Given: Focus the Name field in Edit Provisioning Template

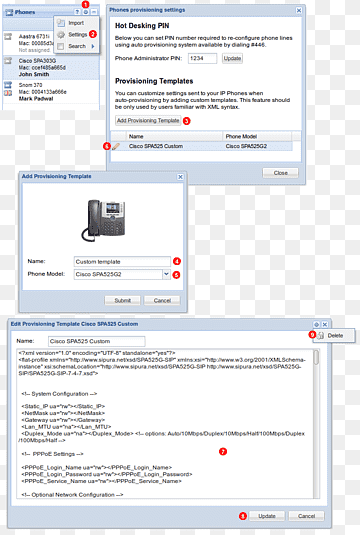Looking at the screenshot, I should coord(97,341).
